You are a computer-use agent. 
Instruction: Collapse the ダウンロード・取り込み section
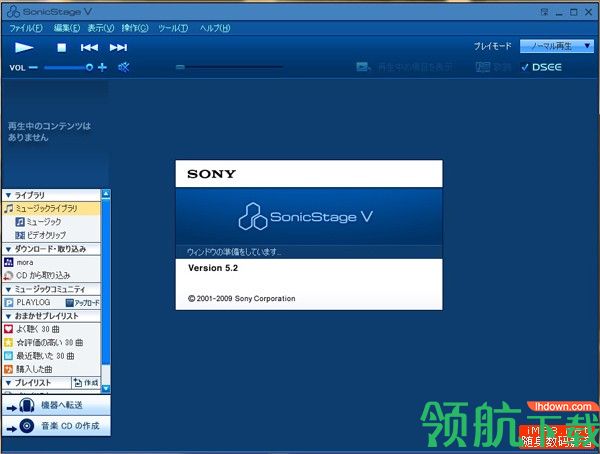click(8, 249)
